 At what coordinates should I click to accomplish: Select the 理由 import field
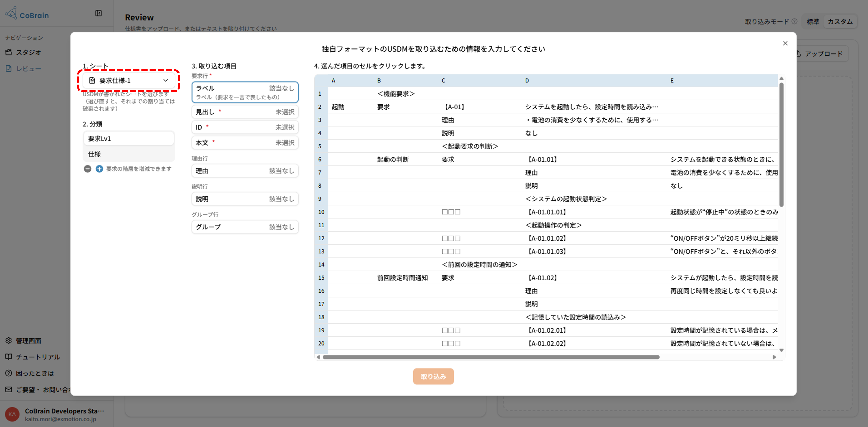[245, 171]
